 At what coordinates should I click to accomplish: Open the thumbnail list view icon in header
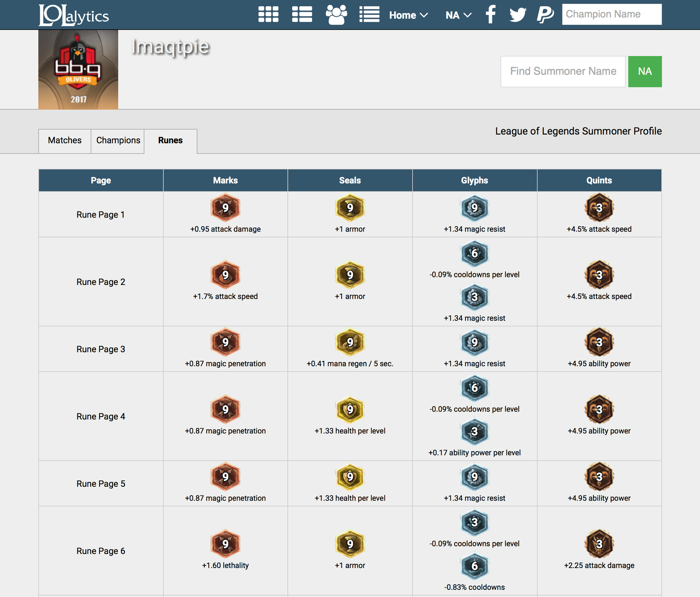click(302, 15)
